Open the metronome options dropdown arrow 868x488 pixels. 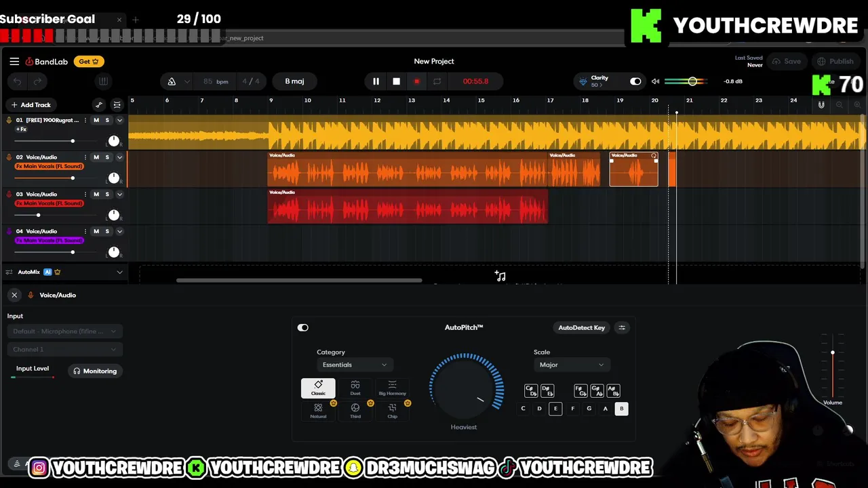coord(187,81)
